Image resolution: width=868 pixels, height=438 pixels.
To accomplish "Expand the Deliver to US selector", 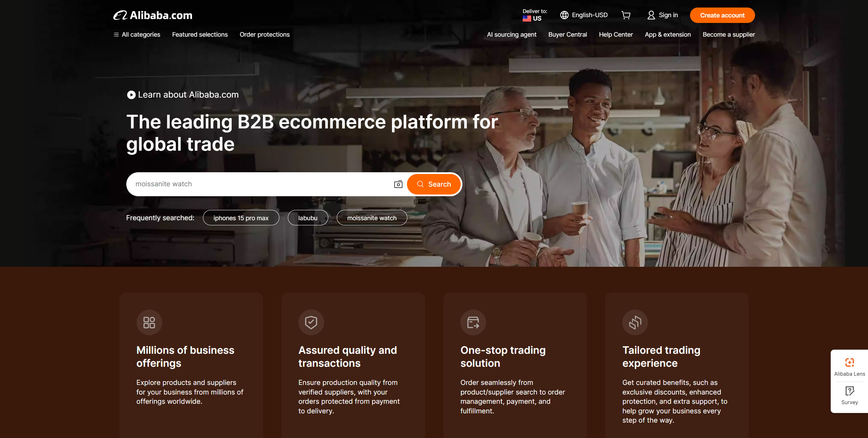I will pyautogui.click(x=535, y=15).
